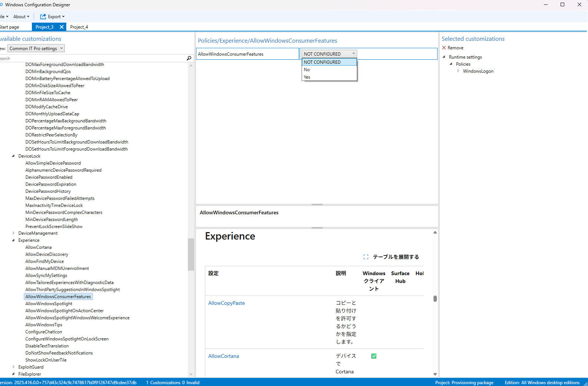Viewport: 588px width, 386px height.
Task: Switch to the Project_4 tab
Action: (79, 27)
